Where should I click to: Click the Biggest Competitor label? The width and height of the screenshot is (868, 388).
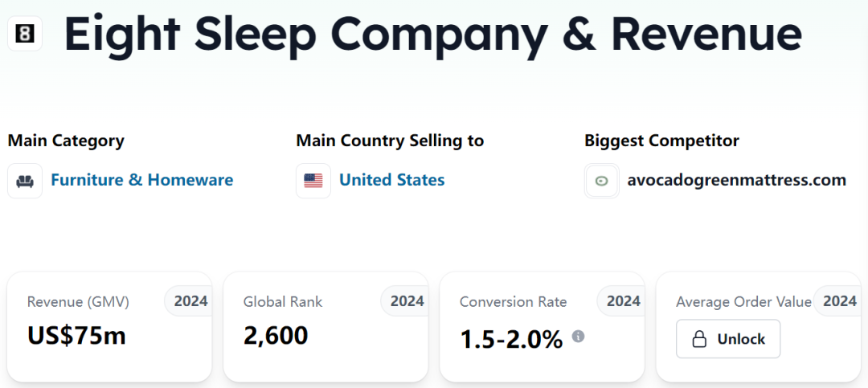coord(661,141)
